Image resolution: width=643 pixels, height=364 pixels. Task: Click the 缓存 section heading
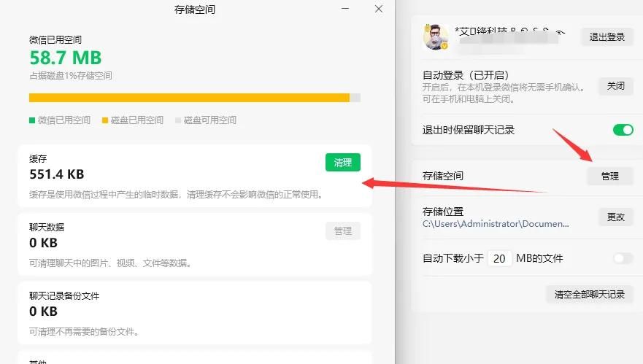pos(38,158)
